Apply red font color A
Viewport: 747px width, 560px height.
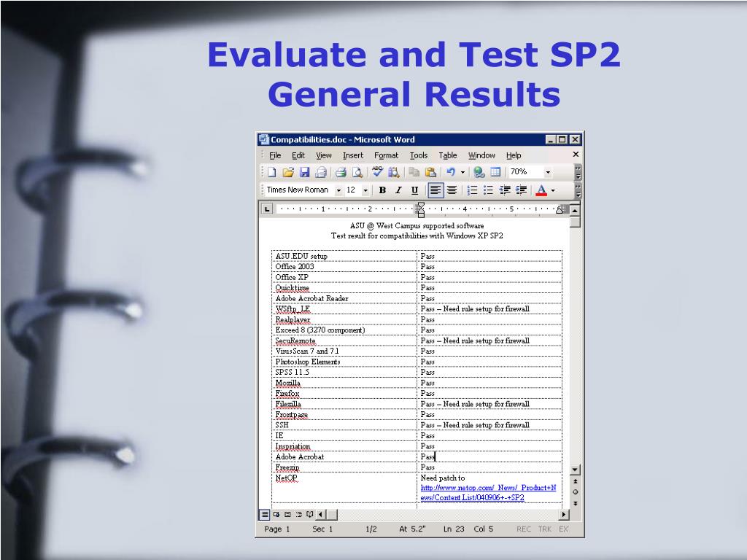click(x=541, y=190)
